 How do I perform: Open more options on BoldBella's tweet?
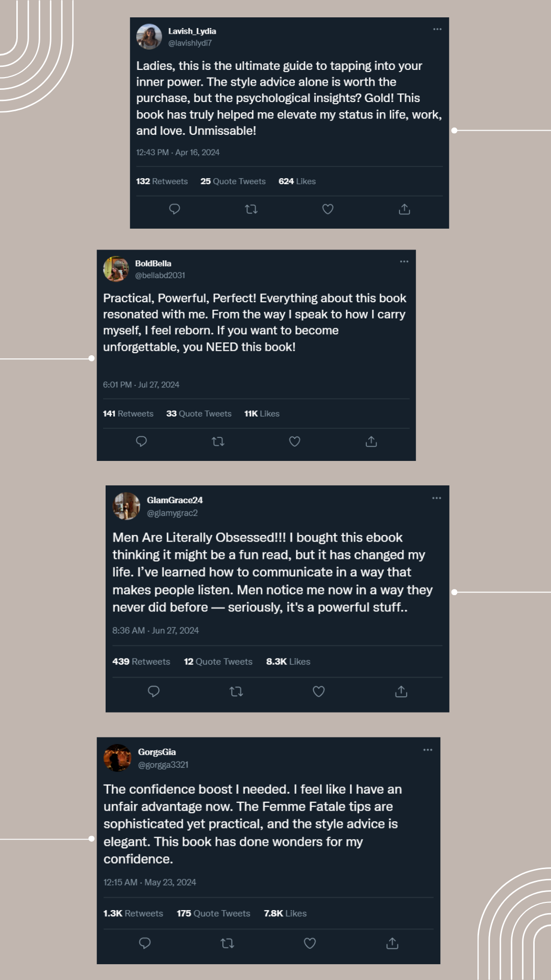(404, 262)
